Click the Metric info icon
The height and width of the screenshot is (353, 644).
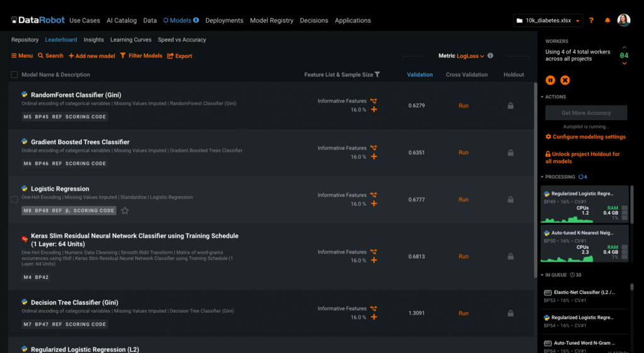(x=491, y=55)
